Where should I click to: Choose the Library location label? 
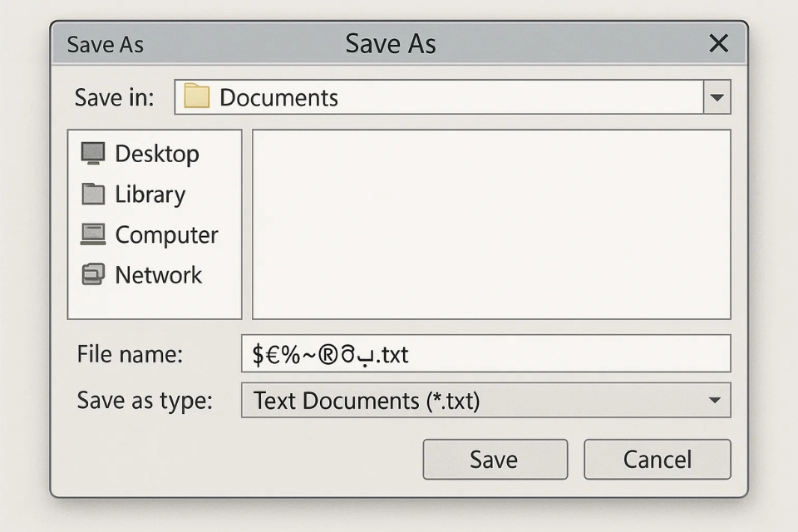[150, 195]
